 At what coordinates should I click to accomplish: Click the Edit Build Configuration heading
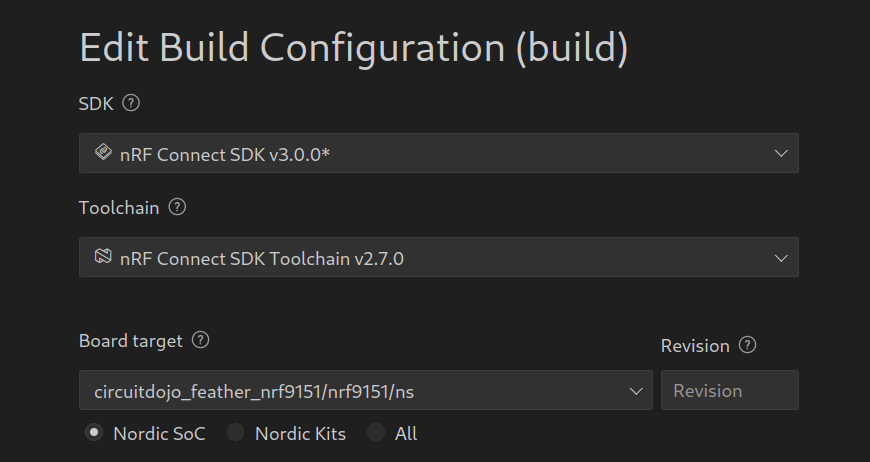coord(354,48)
